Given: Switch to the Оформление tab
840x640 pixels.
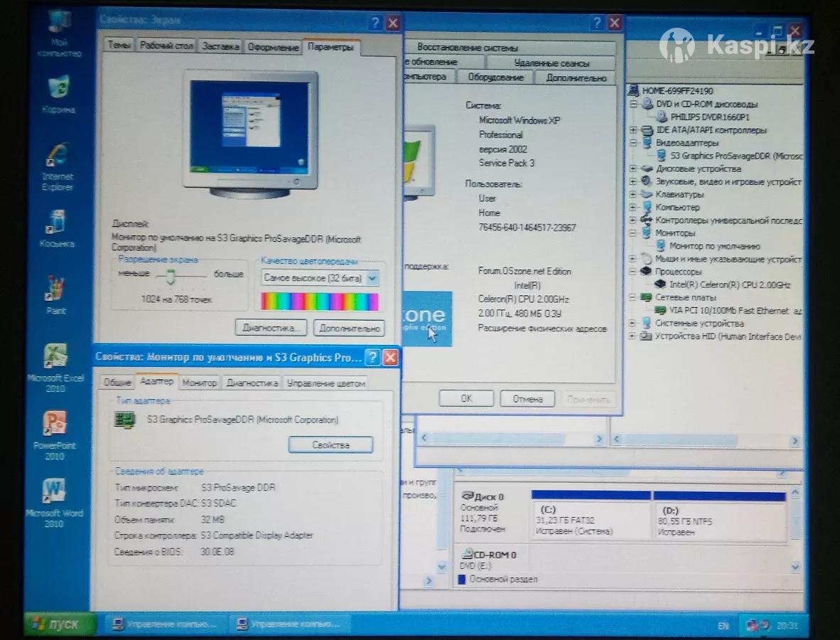Looking at the screenshot, I should [273, 47].
